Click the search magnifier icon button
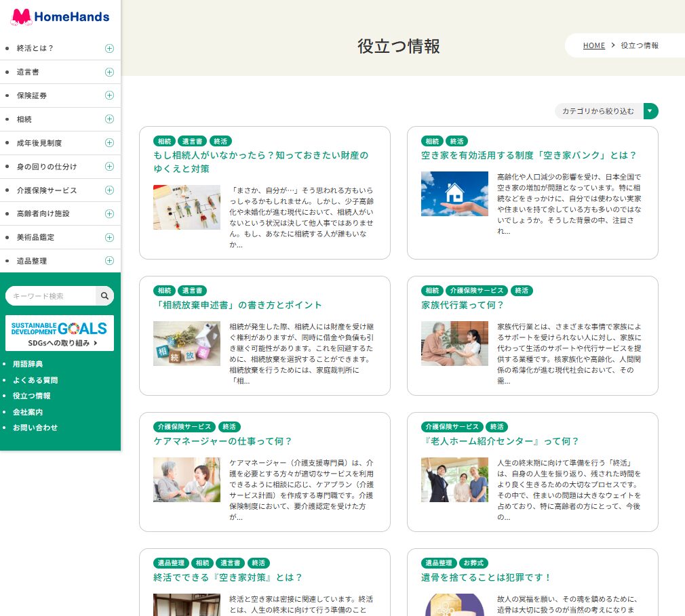 104,296
